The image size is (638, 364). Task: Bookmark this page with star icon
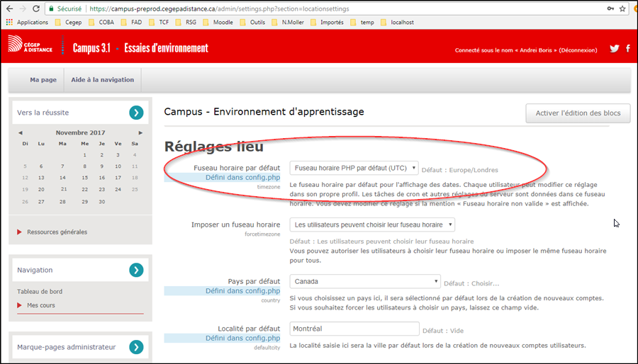[622, 8]
